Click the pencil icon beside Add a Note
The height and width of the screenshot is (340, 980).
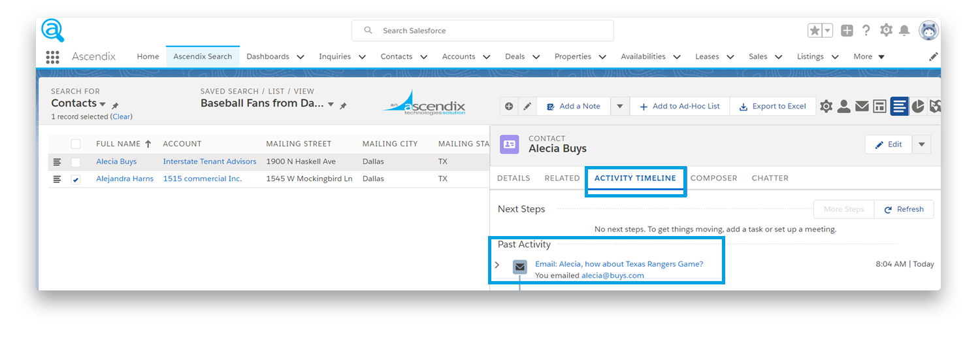pos(527,106)
